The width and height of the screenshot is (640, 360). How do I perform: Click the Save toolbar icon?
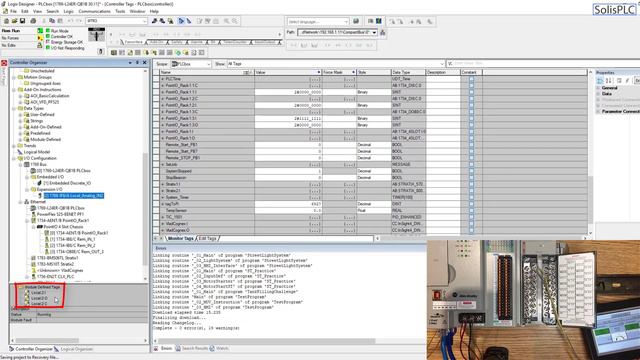point(22,21)
